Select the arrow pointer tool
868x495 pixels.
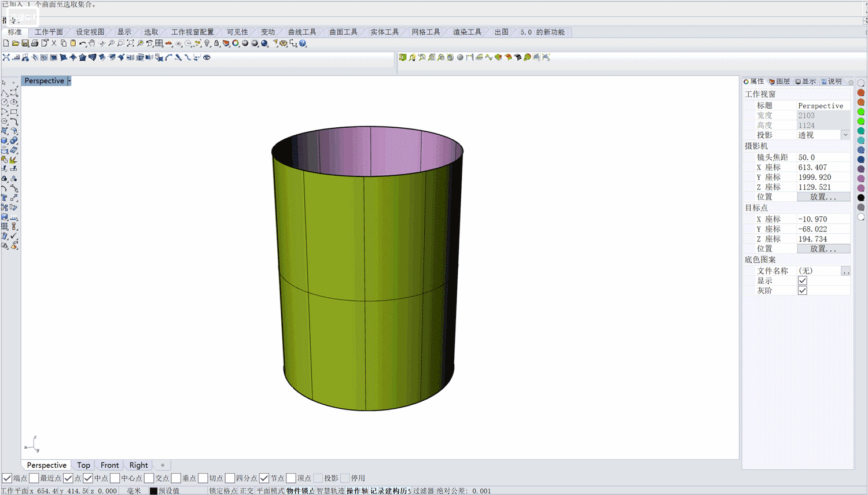[5, 83]
